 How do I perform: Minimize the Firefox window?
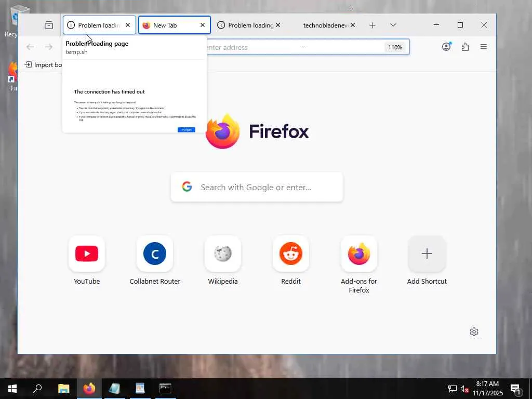436,25
